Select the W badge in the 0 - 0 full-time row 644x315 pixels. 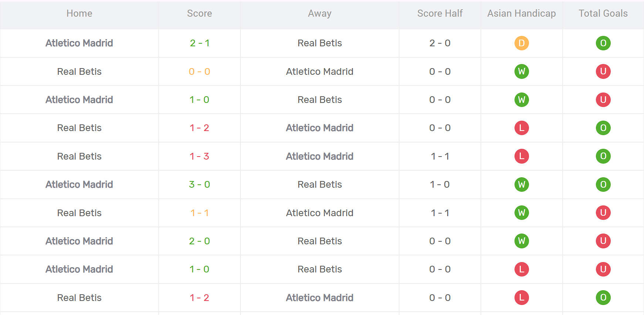tap(522, 71)
